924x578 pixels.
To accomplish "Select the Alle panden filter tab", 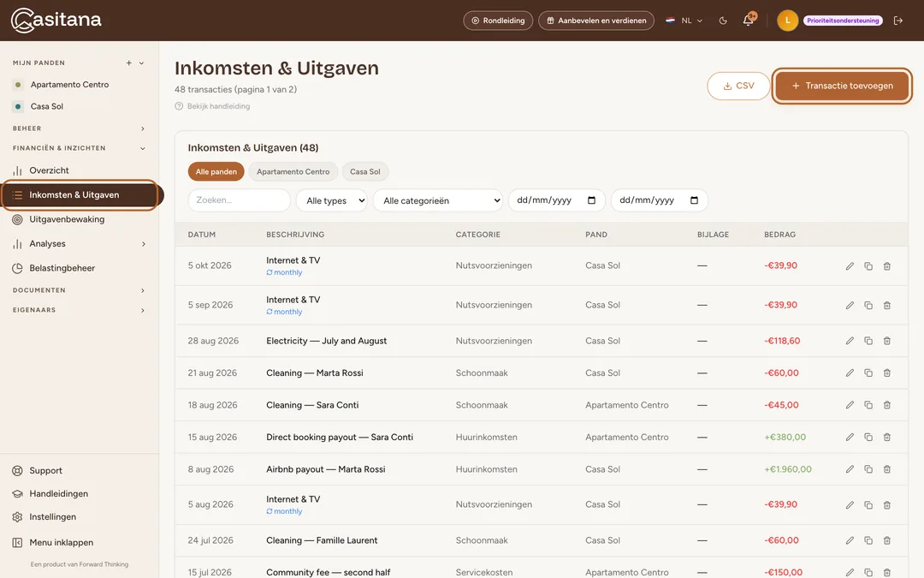I will pyautogui.click(x=216, y=171).
